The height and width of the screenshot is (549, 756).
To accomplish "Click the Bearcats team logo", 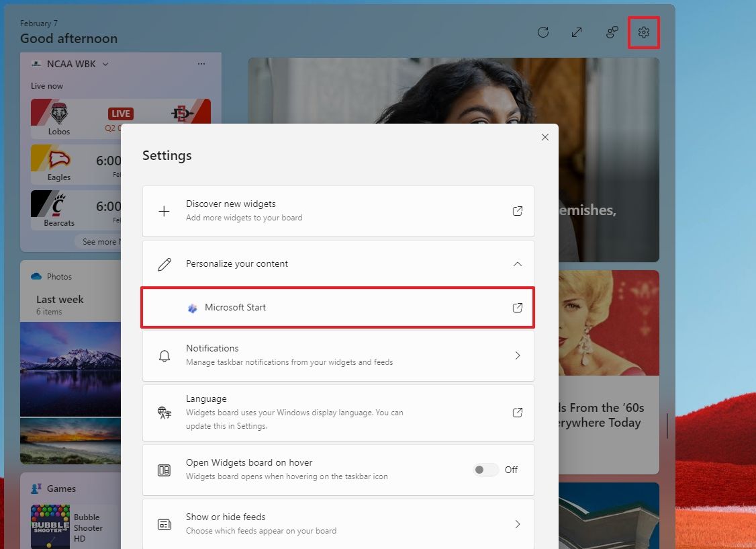I will point(58,206).
